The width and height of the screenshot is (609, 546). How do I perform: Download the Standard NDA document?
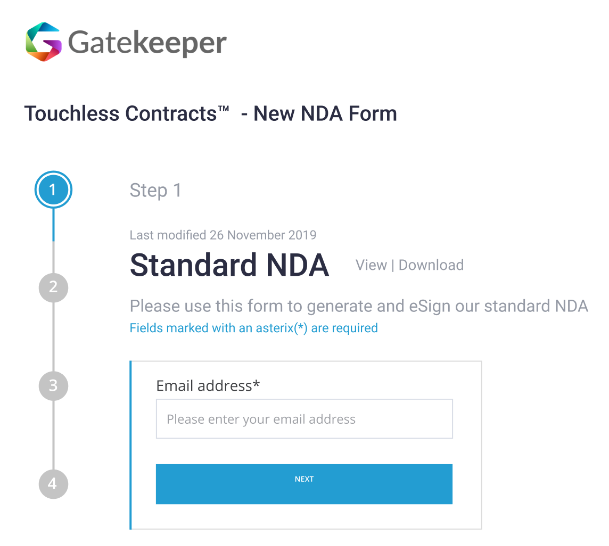(431, 265)
